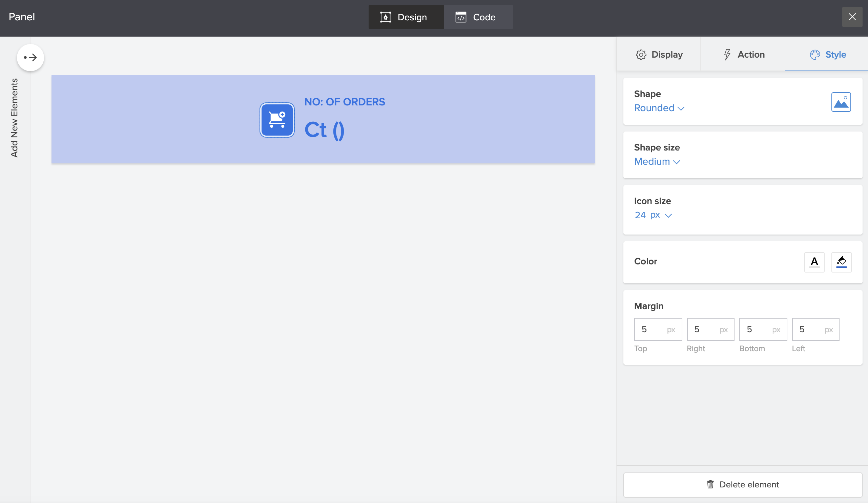Open the text color picker (A icon)
Viewport: 868px width, 503px height.
pos(814,262)
